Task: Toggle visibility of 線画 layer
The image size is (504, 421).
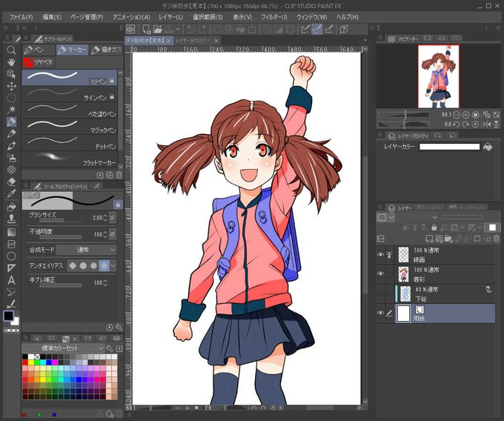Action: [380, 254]
